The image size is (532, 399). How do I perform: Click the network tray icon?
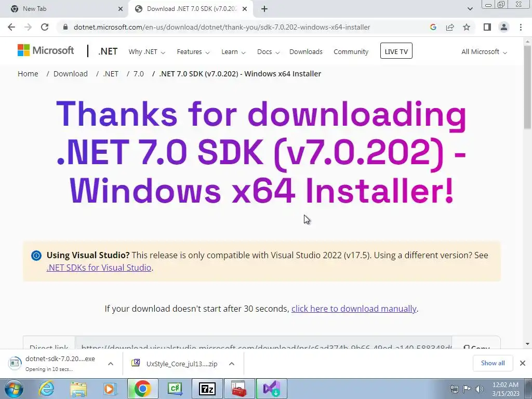[x=454, y=389]
